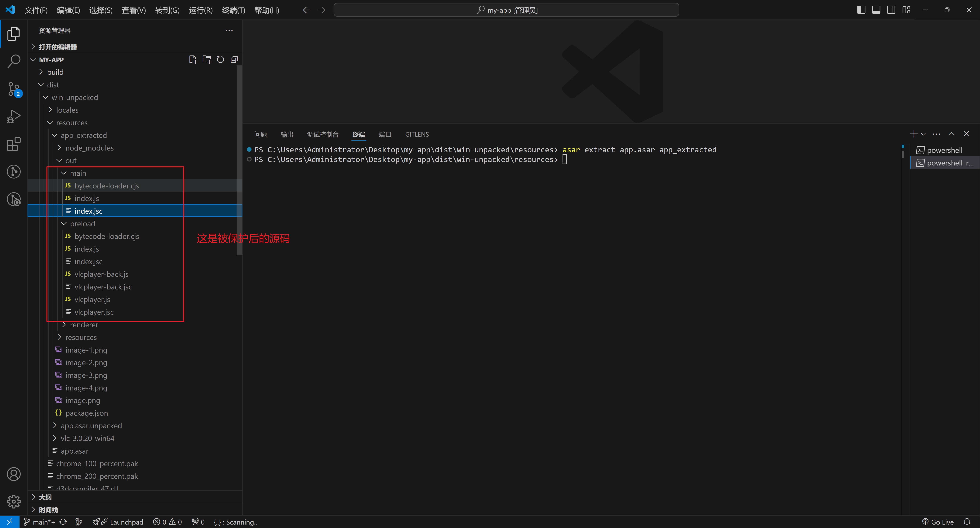Expand the 打开的编辑器 section
The width and height of the screenshot is (980, 528).
135,47
